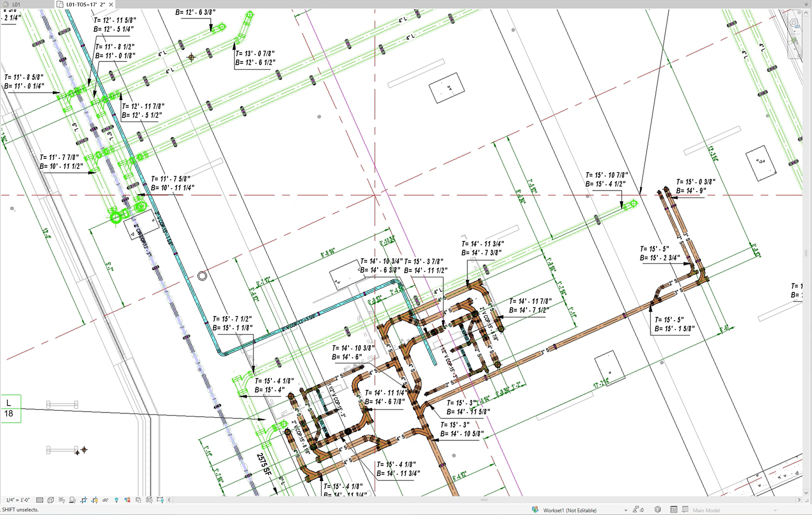The height and width of the screenshot is (515, 812).
Task: Expand Workset1 (Not Editable) dropdown
Action: click(x=626, y=510)
